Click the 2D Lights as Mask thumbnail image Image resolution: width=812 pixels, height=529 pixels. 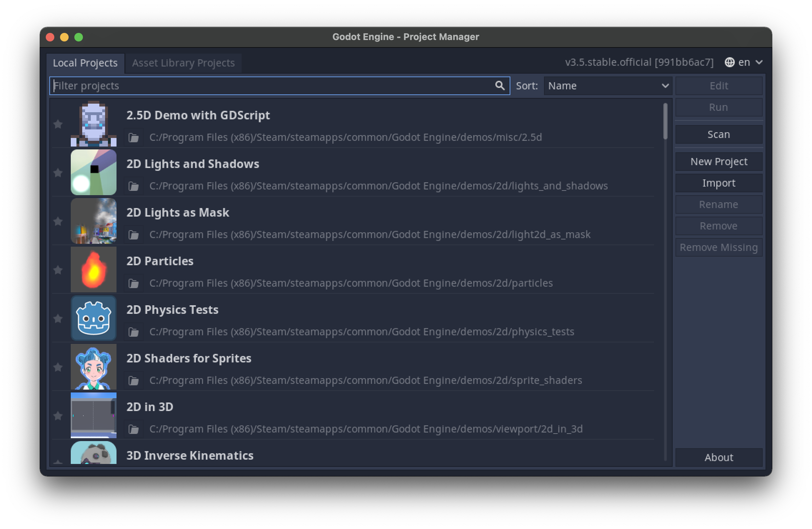click(x=93, y=221)
